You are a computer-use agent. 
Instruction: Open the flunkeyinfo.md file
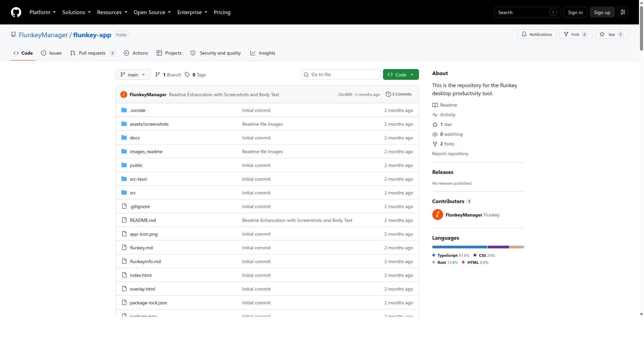(145, 262)
